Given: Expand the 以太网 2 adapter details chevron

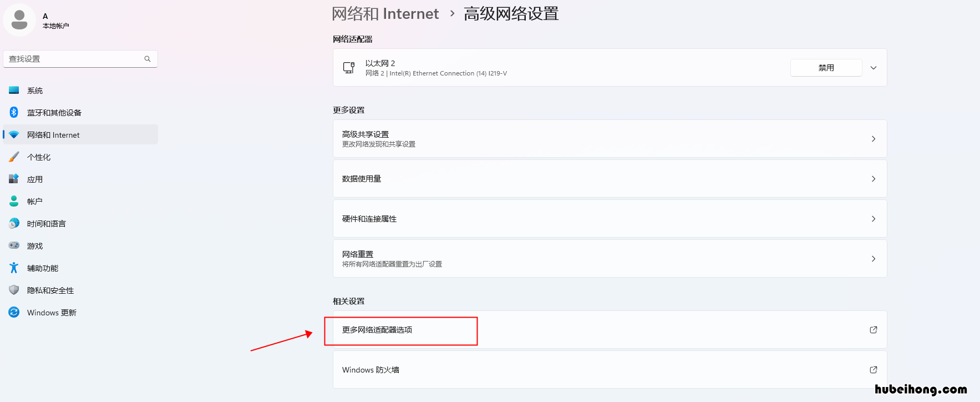Looking at the screenshot, I should (x=874, y=68).
